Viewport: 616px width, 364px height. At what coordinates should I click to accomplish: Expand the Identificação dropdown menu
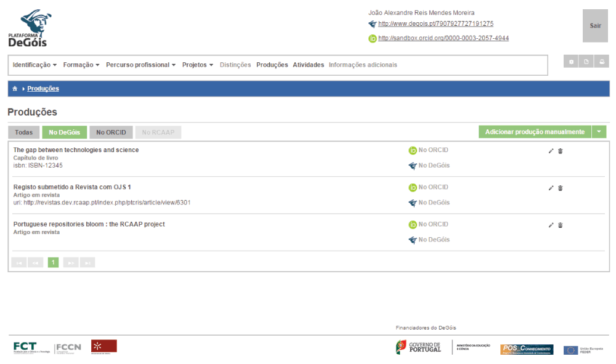pos(34,65)
